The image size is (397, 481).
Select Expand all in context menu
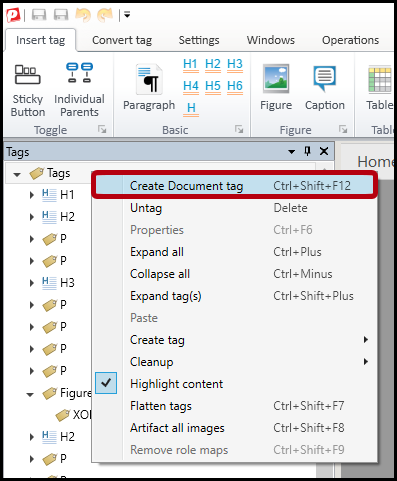tap(234, 252)
